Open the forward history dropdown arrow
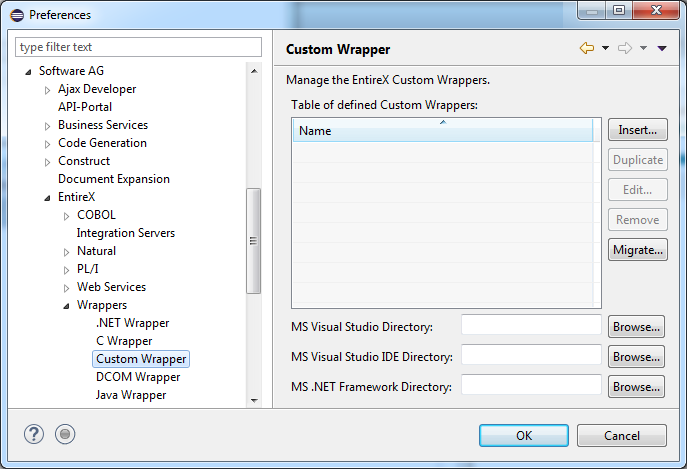 [643, 48]
